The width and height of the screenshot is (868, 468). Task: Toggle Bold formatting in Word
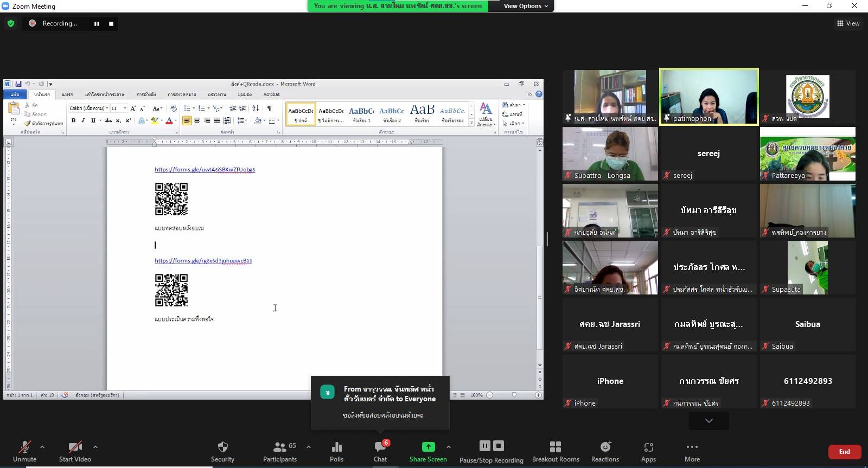[x=73, y=120]
